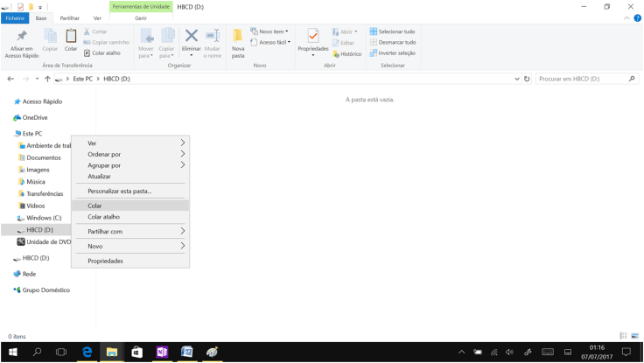Click Afixar em Acesso Rápido pin icon
The height and width of the screenshot is (363, 644).
21,37
